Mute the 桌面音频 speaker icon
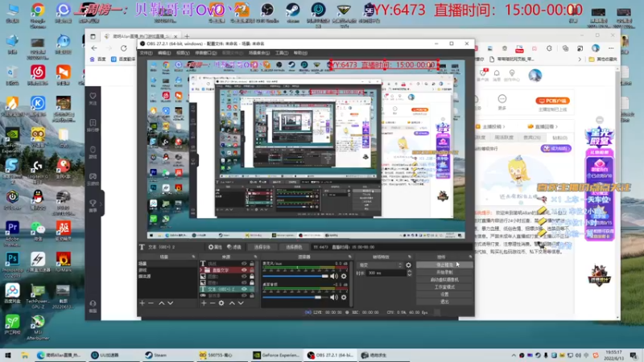The height and width of the screenshot is (362, 644). (x=334, y=297)
